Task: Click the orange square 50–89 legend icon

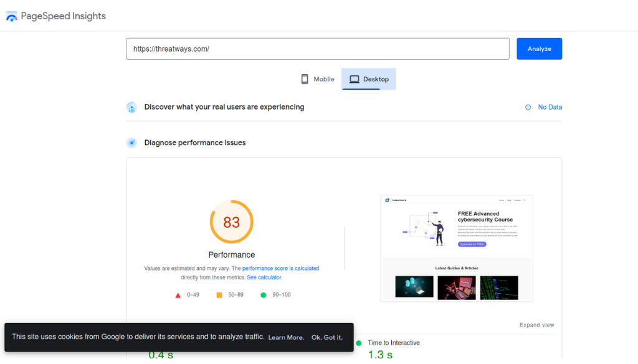Action: pyautogui.click(x=219, y=295)
